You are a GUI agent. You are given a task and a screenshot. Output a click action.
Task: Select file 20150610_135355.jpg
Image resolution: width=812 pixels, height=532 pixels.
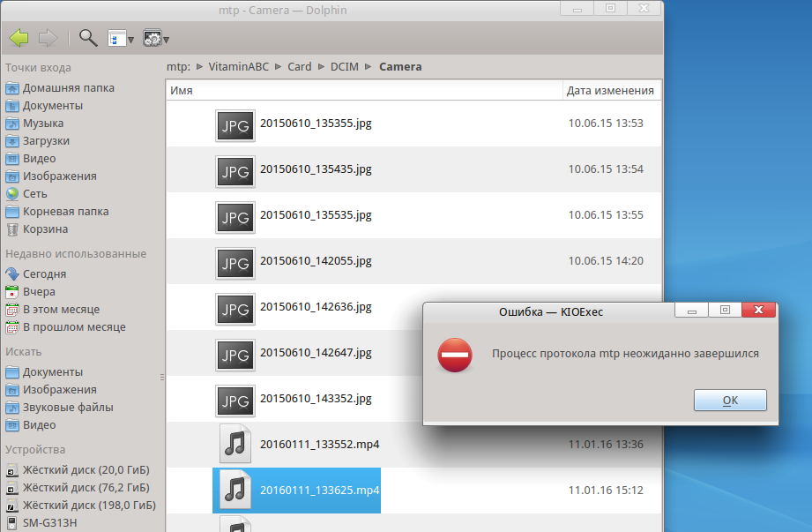[x=316, y=124]
